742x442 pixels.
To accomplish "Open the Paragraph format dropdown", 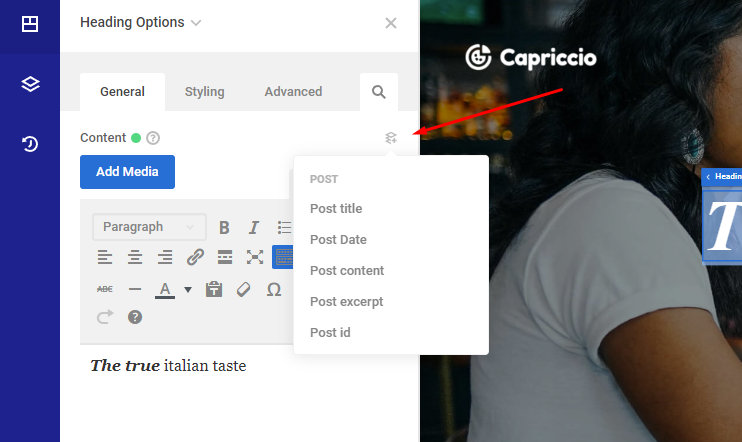I will [149, 227].
